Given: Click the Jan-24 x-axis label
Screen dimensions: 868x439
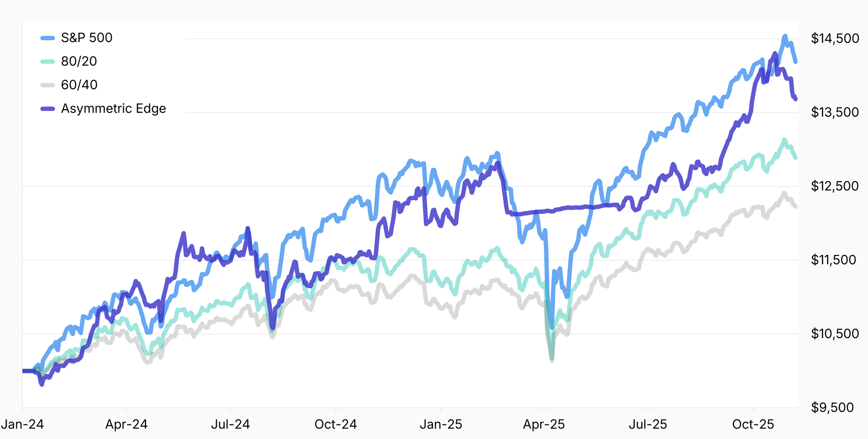Looking at the screenshot, I should [x=23, y=425].
